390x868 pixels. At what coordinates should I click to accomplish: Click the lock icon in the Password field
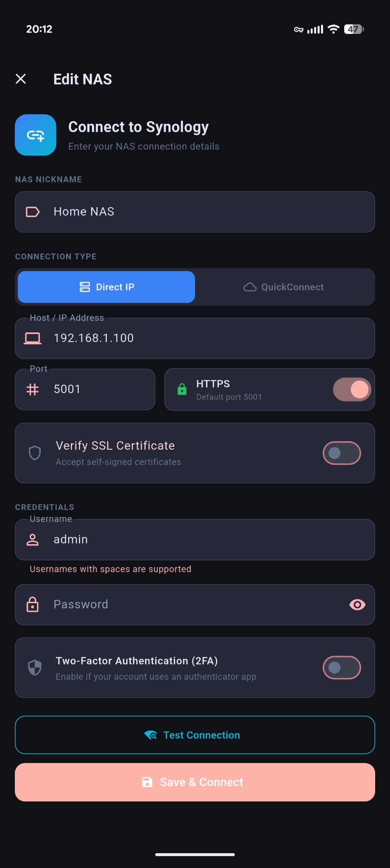tap(33, 604)
